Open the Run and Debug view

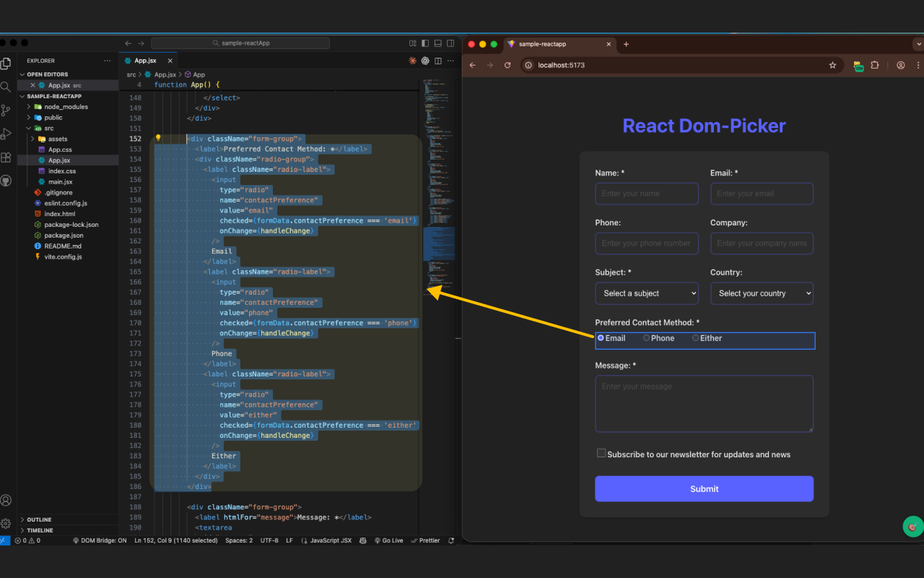tap(6, 132)
